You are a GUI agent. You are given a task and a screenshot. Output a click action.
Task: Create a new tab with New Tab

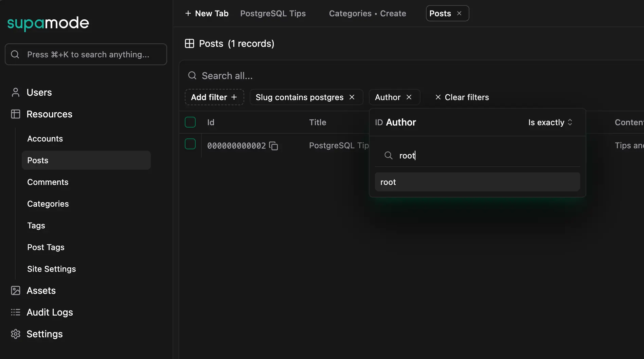[207, 13]
